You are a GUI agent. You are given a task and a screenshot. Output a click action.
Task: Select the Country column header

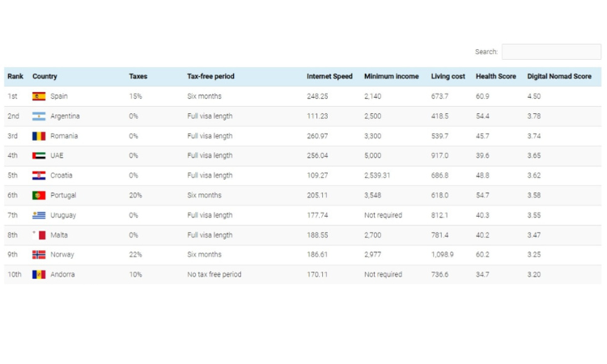45,76
